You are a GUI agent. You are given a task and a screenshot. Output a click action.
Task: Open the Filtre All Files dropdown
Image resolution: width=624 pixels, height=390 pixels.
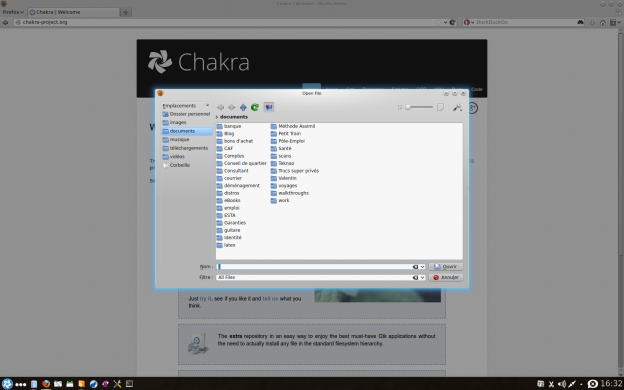[422, 277]
